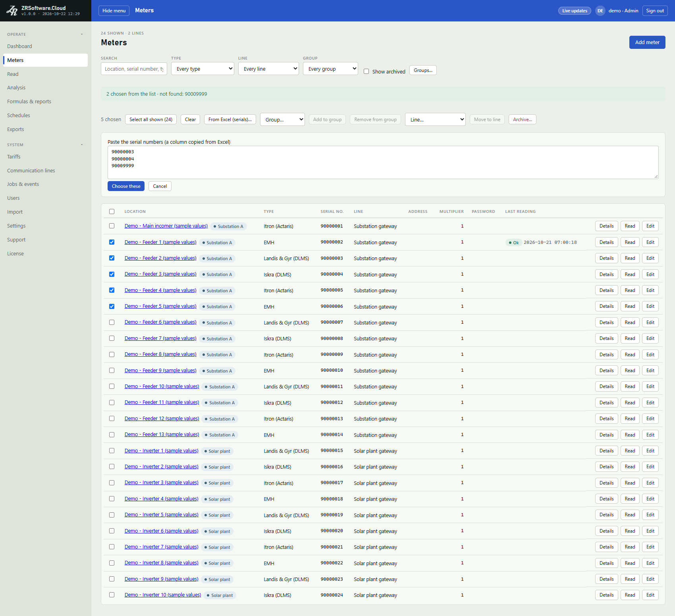Open the bulk Group... dropdown

pos(282,120)
